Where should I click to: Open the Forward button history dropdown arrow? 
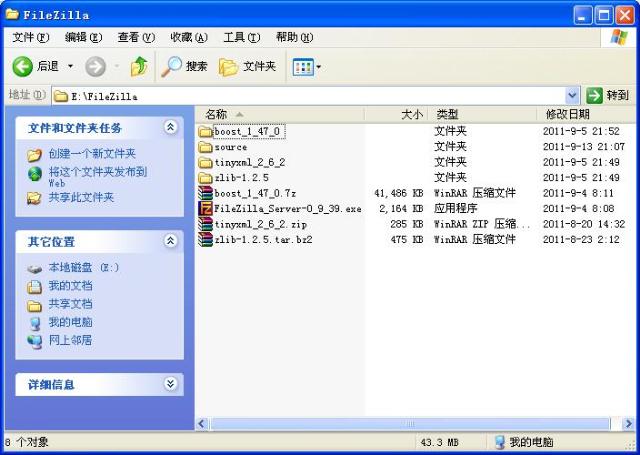click(117, 67)
